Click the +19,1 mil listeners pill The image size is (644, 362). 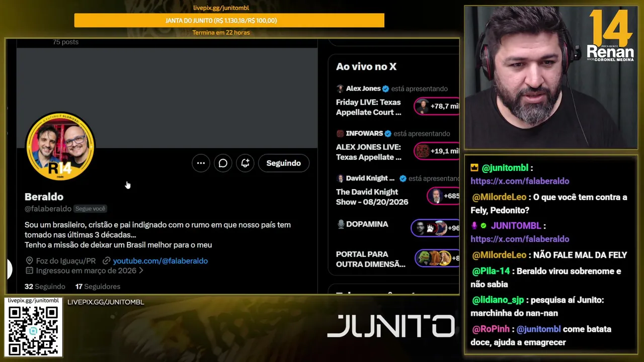(437, 151)
